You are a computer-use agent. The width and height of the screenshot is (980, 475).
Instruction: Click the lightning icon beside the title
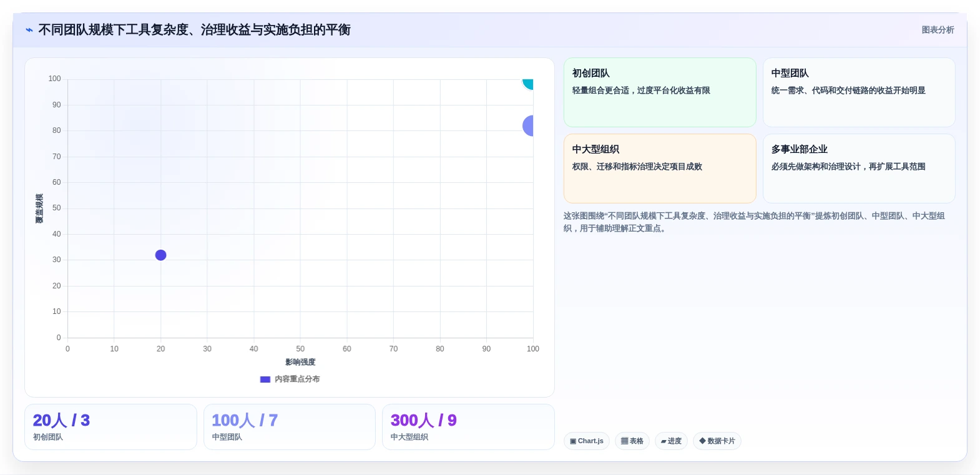pyautogui.click(x=29, y=30)
